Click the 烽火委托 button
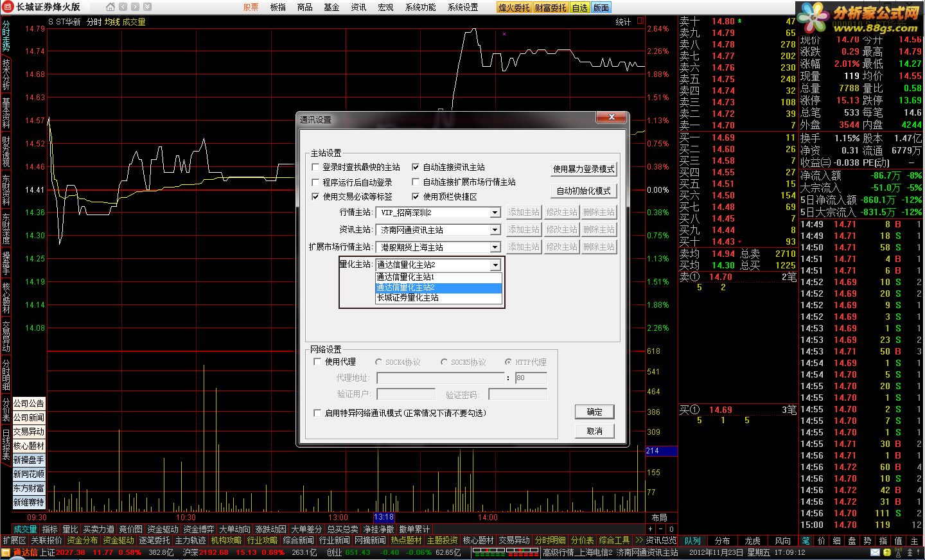The image size is (925, 560). point(514,8)
